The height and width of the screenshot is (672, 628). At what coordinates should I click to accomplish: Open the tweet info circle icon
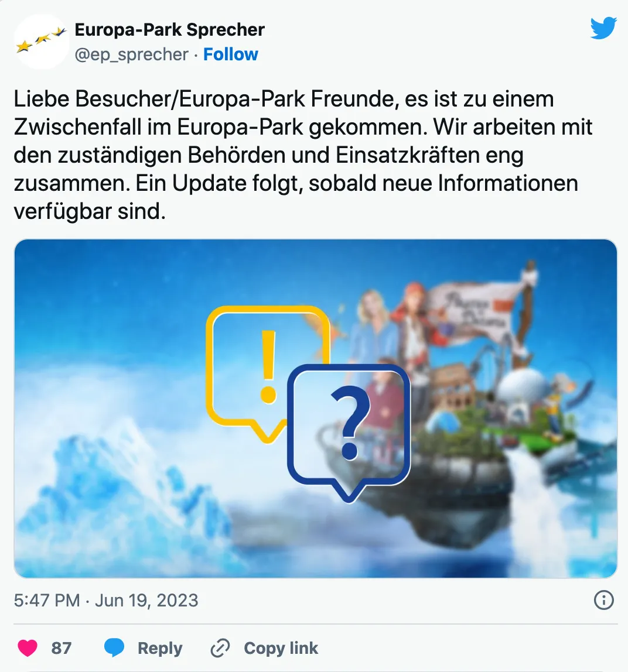[603, 600]
